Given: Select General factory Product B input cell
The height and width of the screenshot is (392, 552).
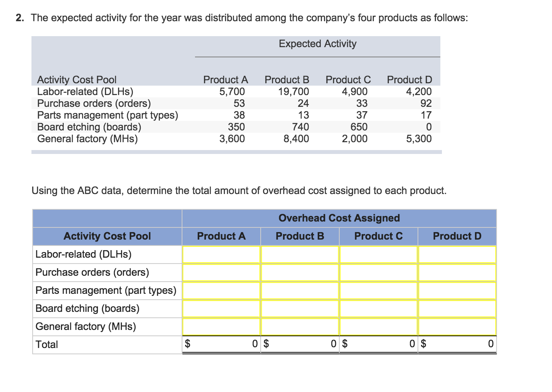Looking at the screenshot, I should (300, 327).
